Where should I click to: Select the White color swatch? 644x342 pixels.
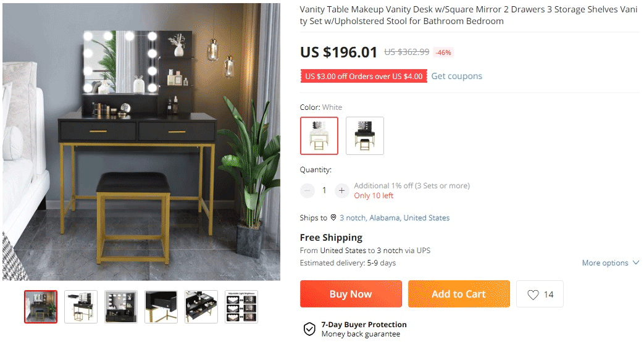319,136
